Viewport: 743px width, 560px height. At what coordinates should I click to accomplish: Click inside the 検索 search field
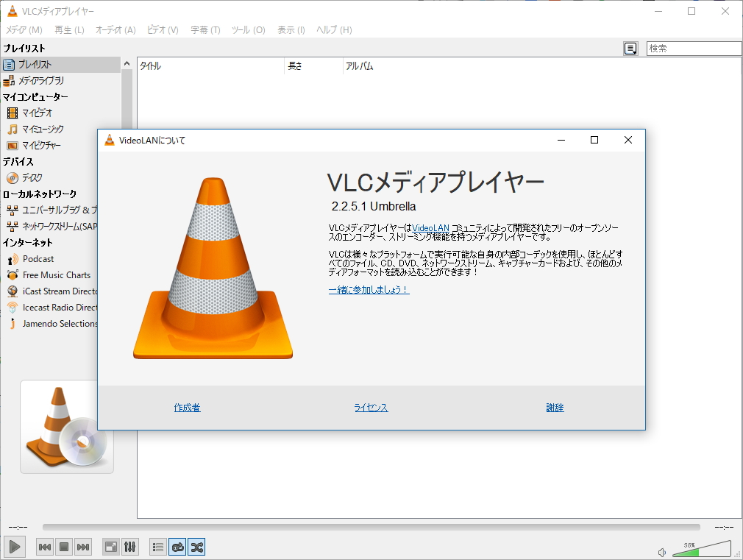coord(694,48)
